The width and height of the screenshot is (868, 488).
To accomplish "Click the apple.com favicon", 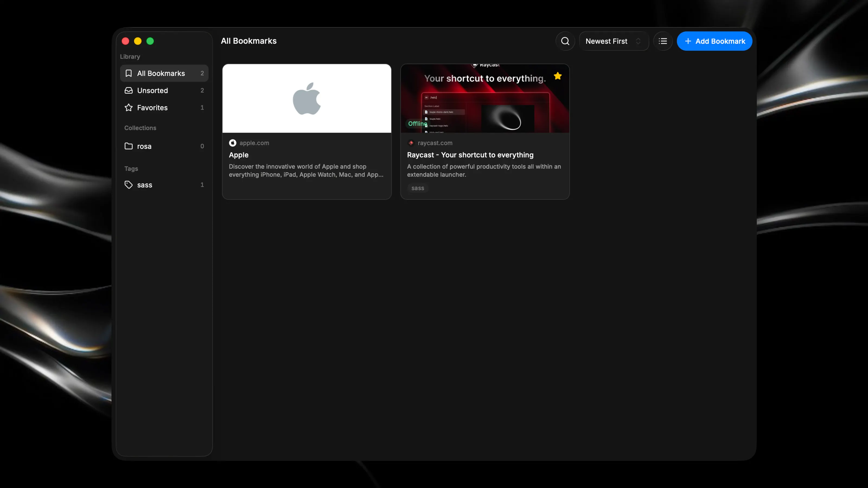I will 232,143.
